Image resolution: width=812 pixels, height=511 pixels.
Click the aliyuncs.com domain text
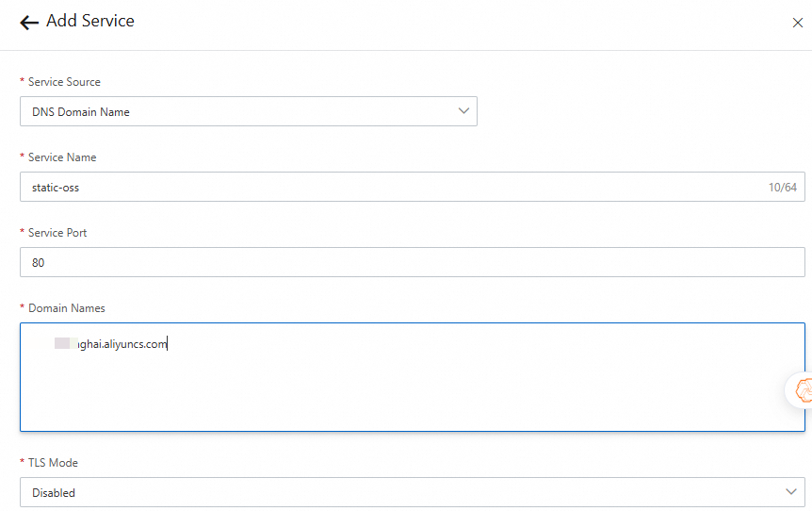click(x=122, y=344)
